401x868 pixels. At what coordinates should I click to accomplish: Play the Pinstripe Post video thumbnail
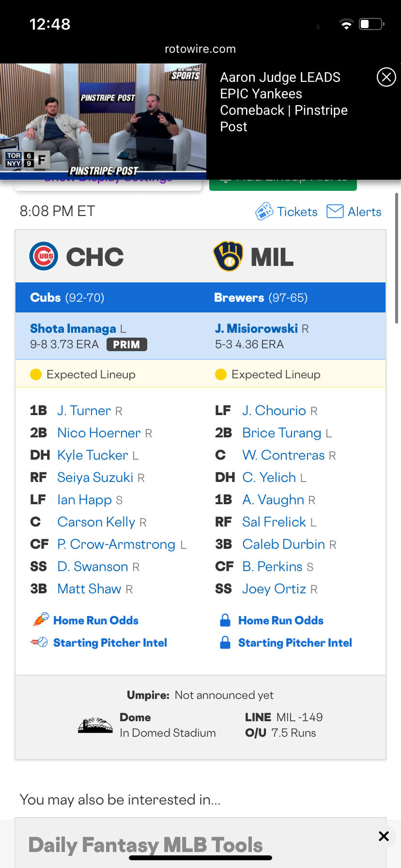click(103, 121)
